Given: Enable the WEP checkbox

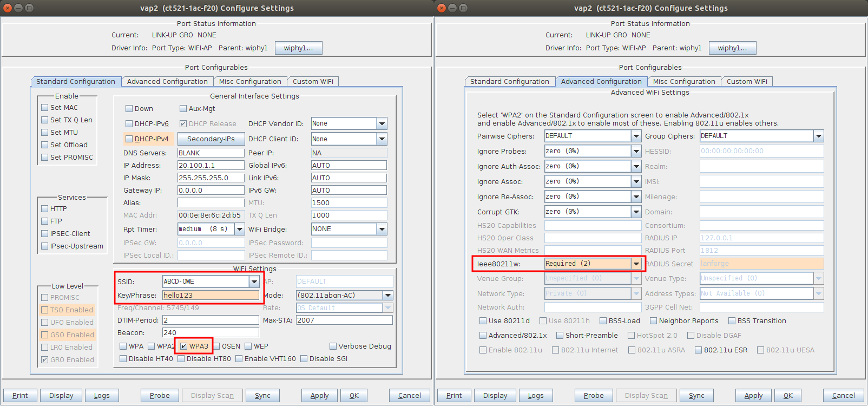Looking at the screenshot, I should point(248,346).
